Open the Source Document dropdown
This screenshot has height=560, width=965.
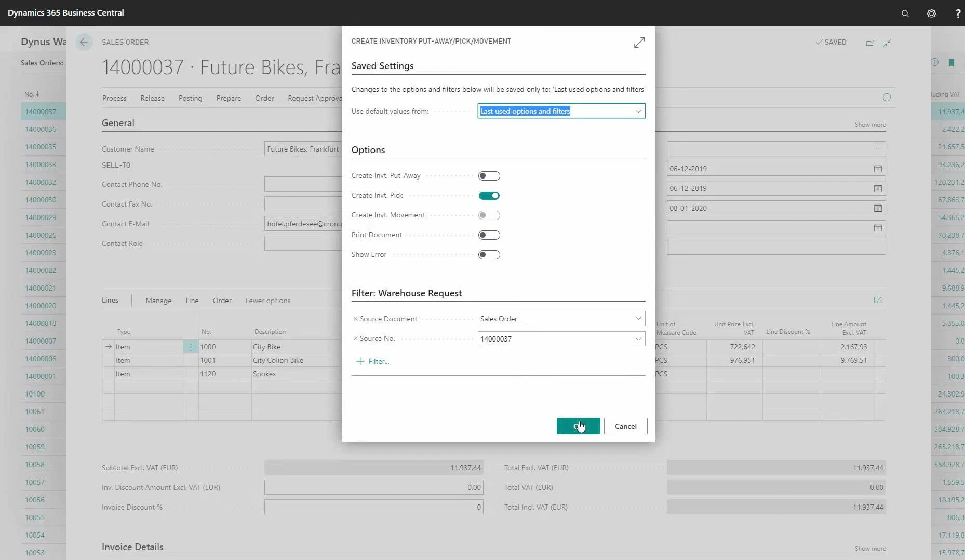[x=638, y=319]
